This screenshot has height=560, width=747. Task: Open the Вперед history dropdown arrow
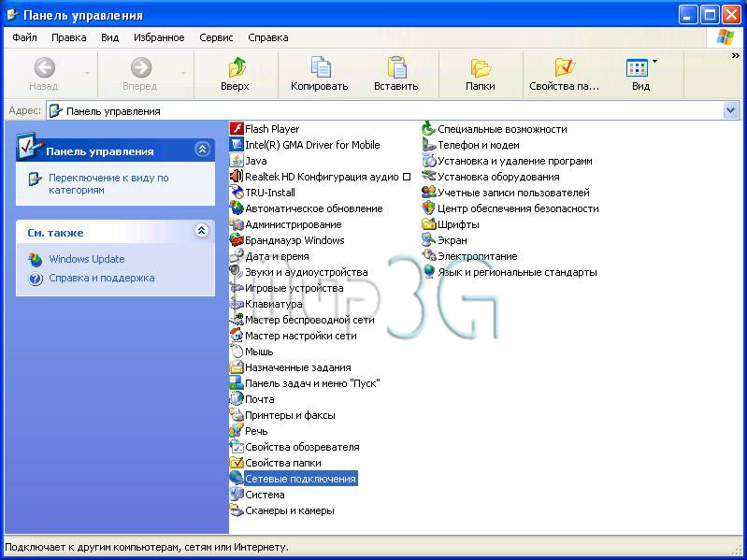pos(183,73)
